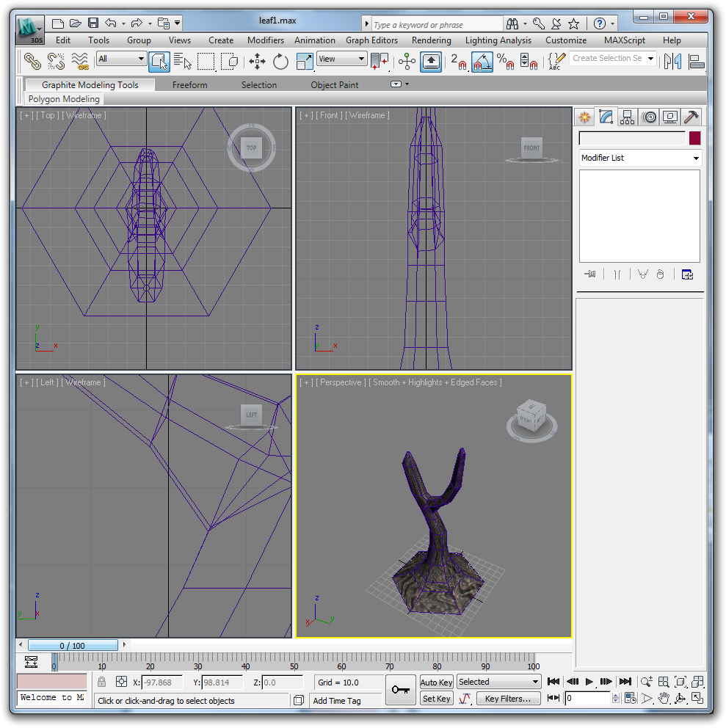Click the Pan View hand icon

pos(664,698)
